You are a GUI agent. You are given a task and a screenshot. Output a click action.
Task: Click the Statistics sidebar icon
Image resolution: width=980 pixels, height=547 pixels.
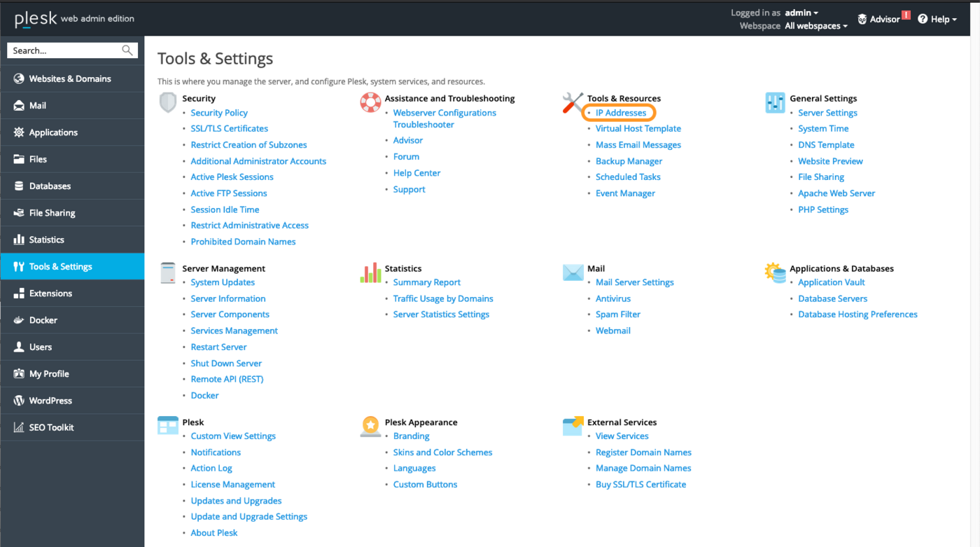click(x=18, y=239)
